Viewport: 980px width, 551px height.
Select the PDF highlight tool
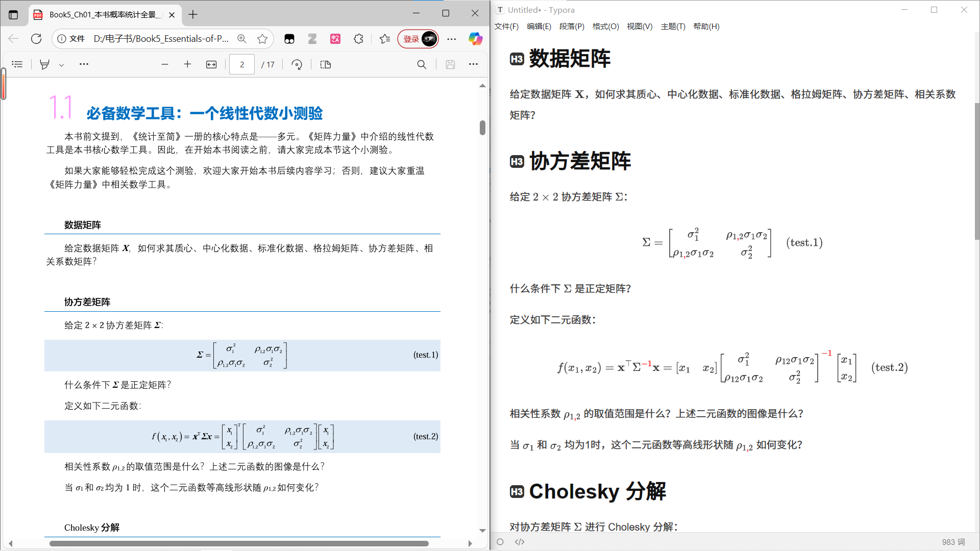click(x=45, y=64)
